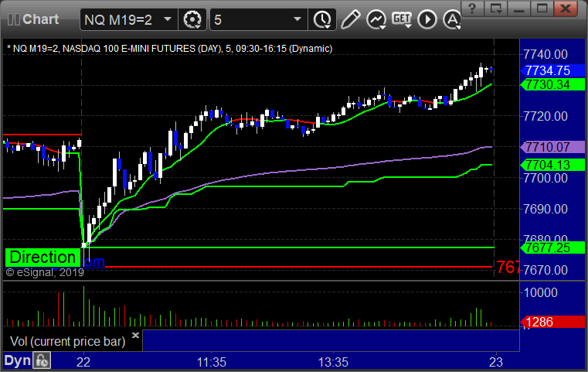This screenshot has height=372, width=588.
Task: Click the date 22 axis label
Action: click(83, 362)
